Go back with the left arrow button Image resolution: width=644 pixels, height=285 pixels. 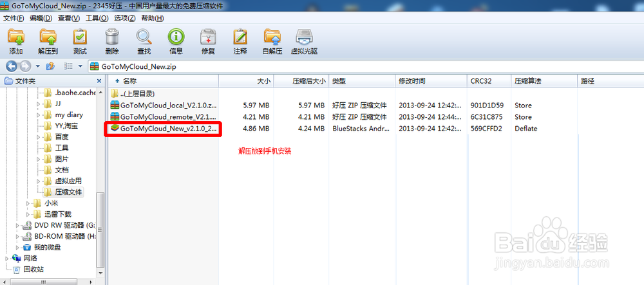(x=11, y=66)
